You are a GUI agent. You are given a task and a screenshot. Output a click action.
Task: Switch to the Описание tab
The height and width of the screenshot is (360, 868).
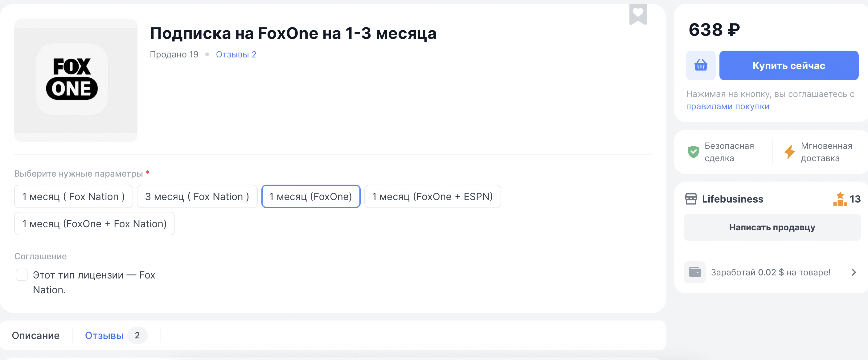pos(36,335)
